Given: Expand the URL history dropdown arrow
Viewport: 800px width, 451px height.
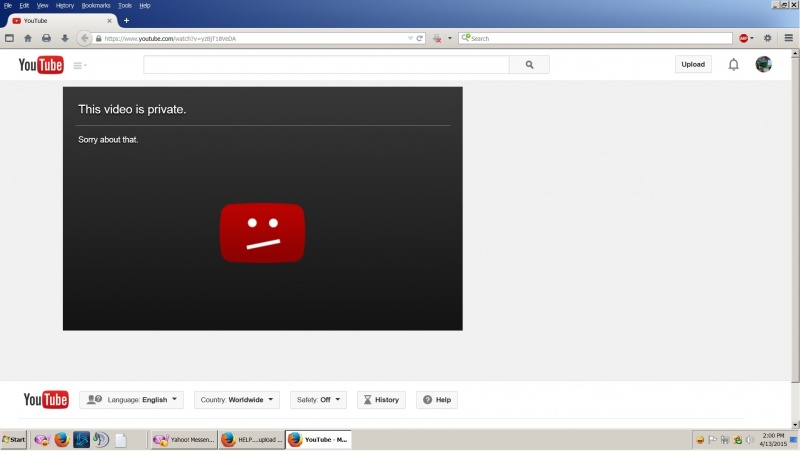Looking at the screenshot, I should click(x=410, y=38).
